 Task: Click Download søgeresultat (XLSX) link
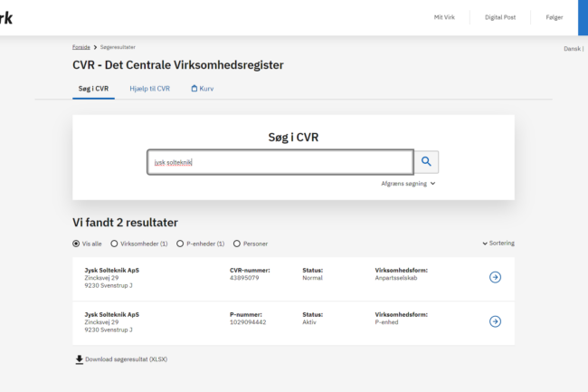click(127, 359)
